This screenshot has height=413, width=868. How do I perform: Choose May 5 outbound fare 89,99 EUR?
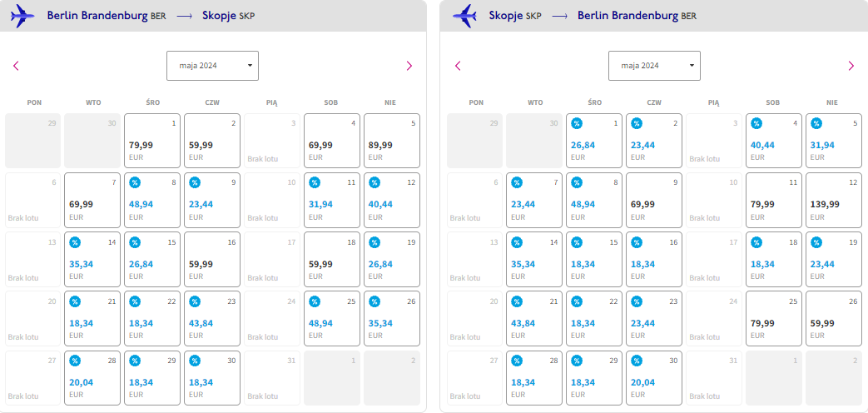[x=392, y=141]
